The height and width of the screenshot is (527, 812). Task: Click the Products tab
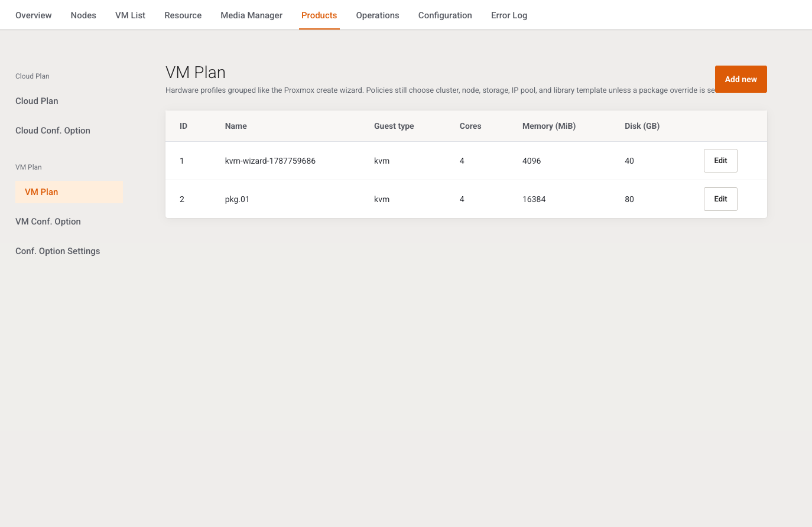pos(319,15)
